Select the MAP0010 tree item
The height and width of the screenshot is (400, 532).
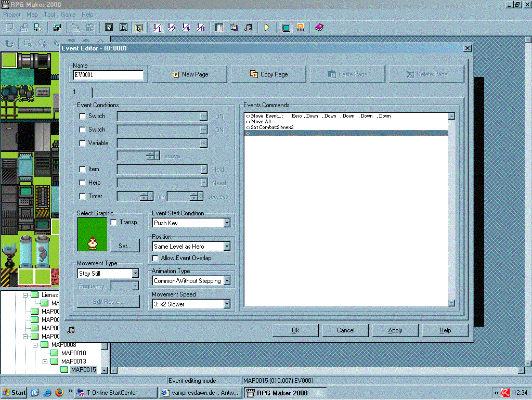coord(74,353)
